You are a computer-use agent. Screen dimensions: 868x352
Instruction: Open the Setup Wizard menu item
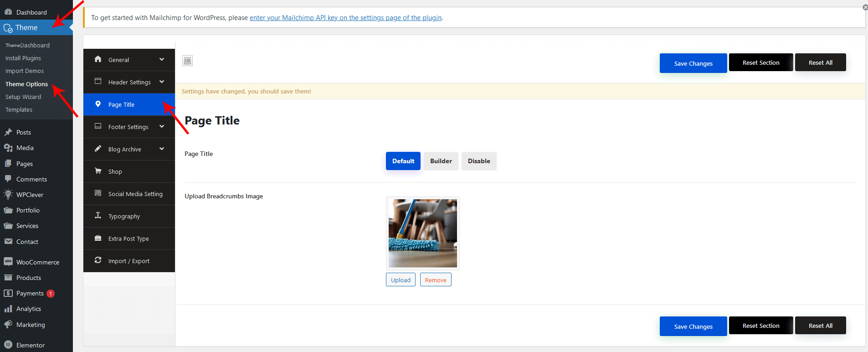23,97
